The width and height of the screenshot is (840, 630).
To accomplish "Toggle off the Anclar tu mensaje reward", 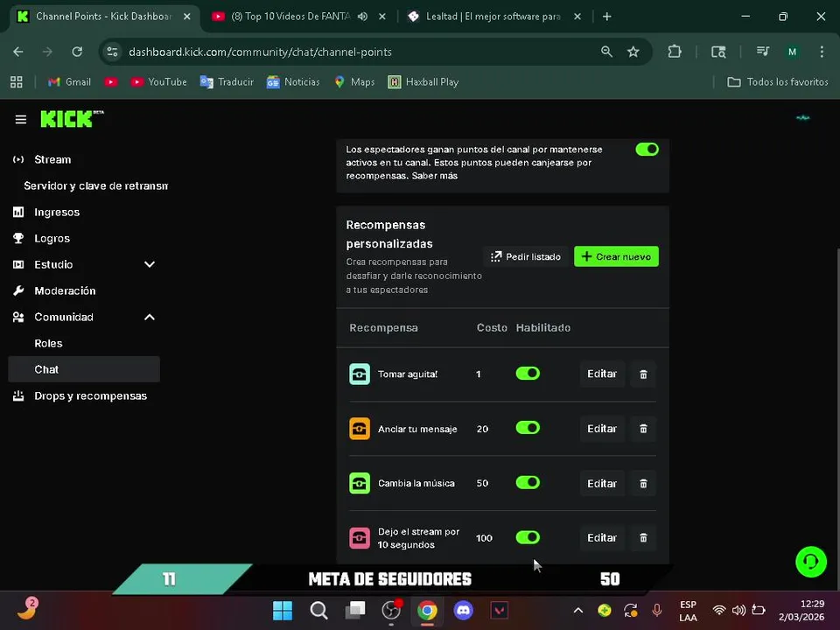I will click(x=528, y=428).
